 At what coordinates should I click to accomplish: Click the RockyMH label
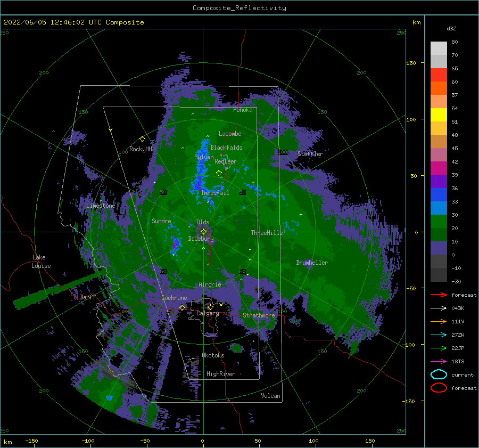(x=141, y=149)
